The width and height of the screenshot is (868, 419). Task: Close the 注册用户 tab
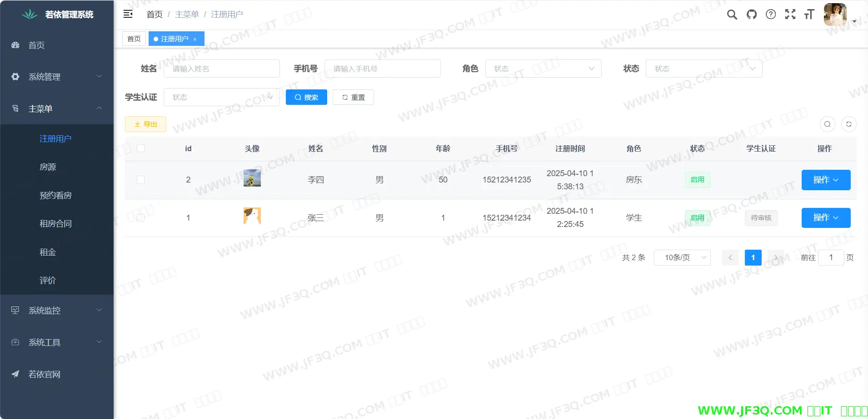195,39
